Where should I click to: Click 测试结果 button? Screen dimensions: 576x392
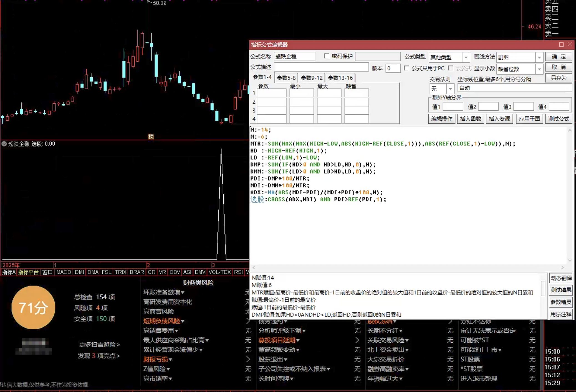[x=561, y=290]
